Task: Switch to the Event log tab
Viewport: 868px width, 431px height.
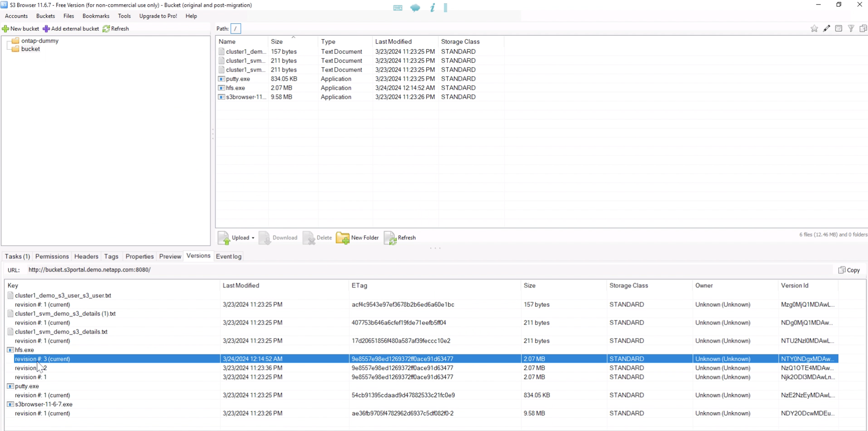Action: point(228,257)
